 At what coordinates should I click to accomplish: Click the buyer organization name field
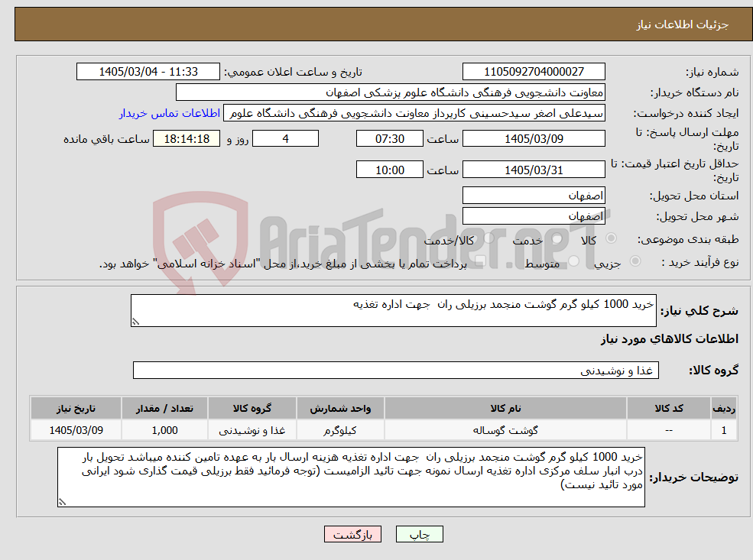pos(391,92)
